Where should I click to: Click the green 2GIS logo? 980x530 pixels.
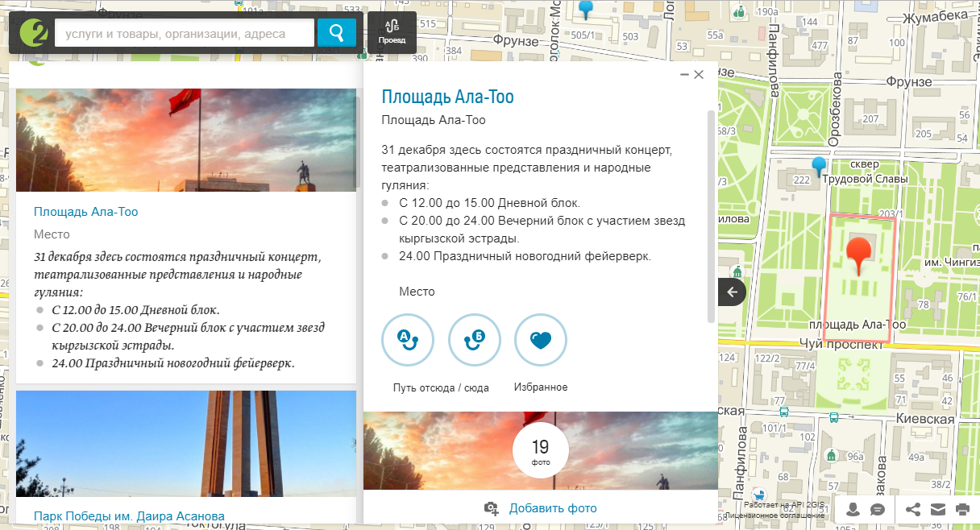[x=34, y=33]
